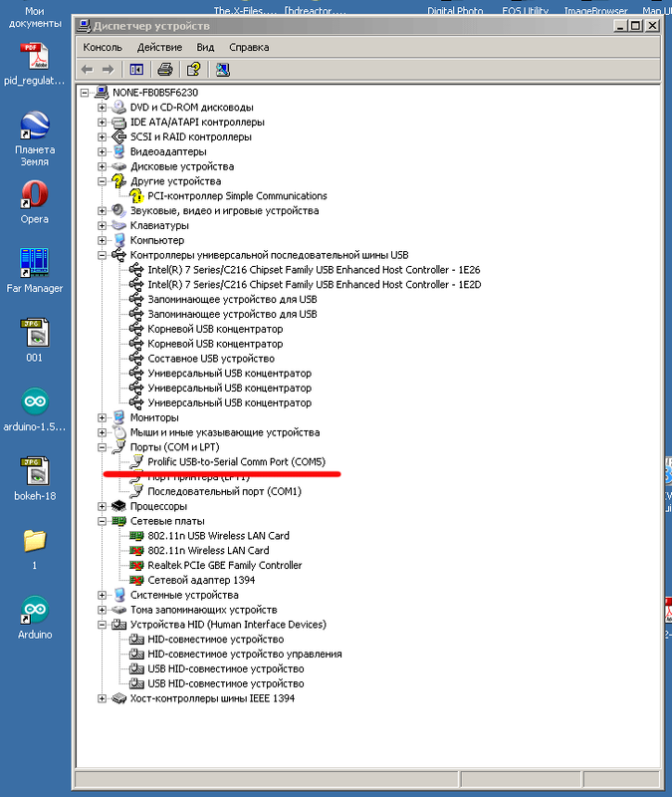Launch Far Manager desktop shortcut
Viewport: 672px width, 797px height.
point(35,263)
